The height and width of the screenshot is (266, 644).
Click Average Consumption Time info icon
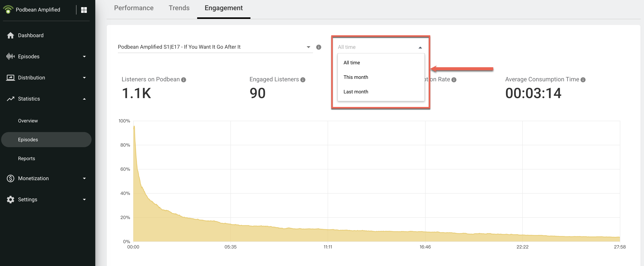tap(583, 80)
